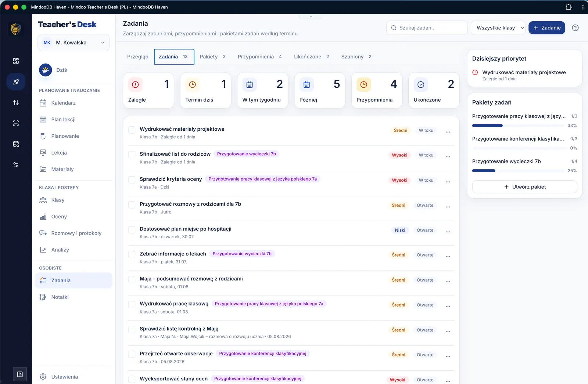Open the Przypomnienia tab
Screen dimensions: 588x384
pyautogui.click(x=259, y=57)
